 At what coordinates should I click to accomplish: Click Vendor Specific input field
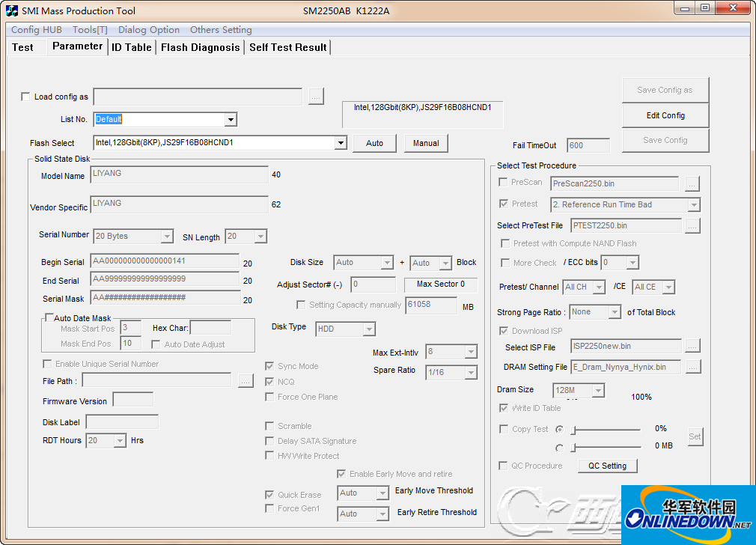coord(180,204)
